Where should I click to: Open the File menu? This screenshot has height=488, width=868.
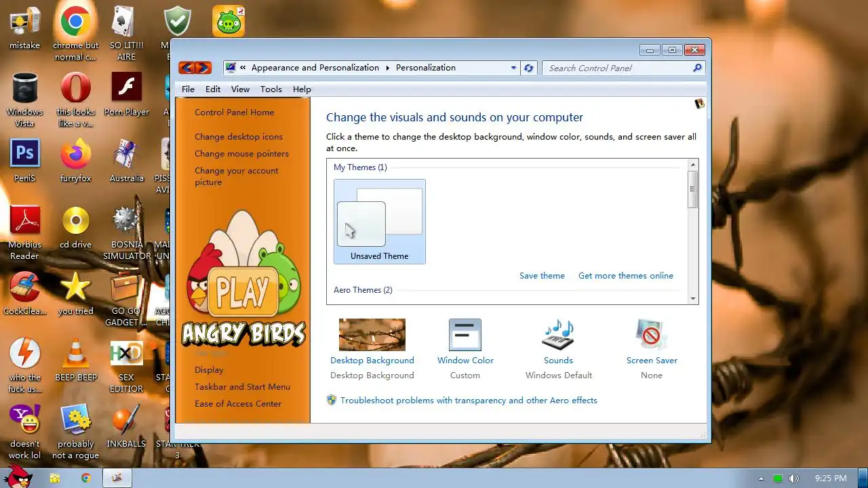(188, 89)
